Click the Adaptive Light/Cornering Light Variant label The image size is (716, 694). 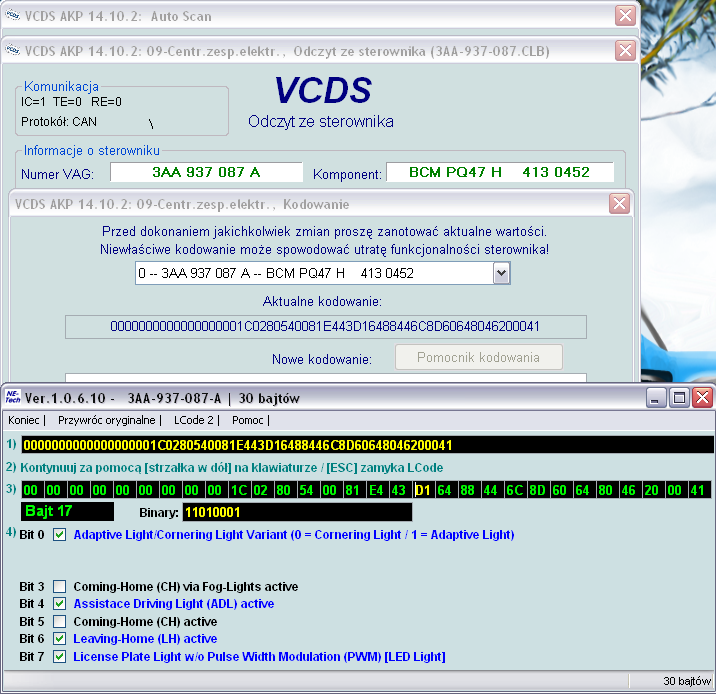click(294, 535)
